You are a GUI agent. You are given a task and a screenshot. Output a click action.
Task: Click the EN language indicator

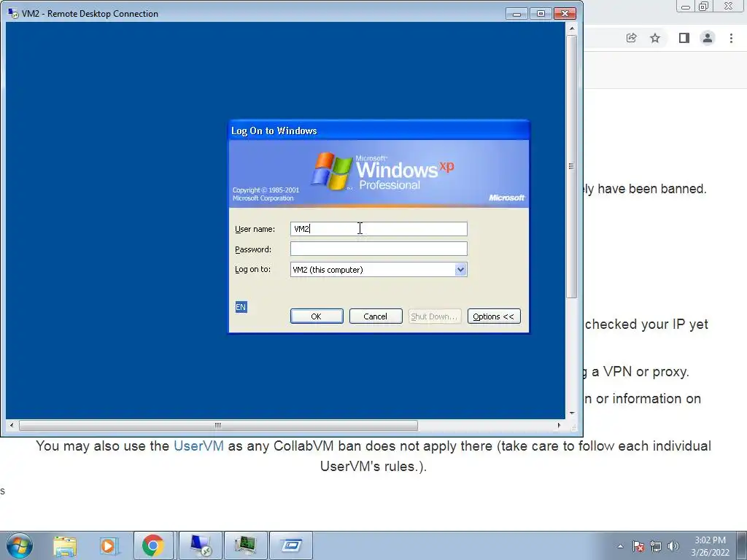(241, 307)
